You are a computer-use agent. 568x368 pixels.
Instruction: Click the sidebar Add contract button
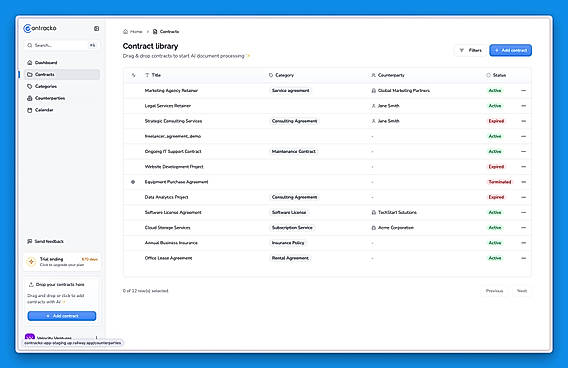pos(62,316)
